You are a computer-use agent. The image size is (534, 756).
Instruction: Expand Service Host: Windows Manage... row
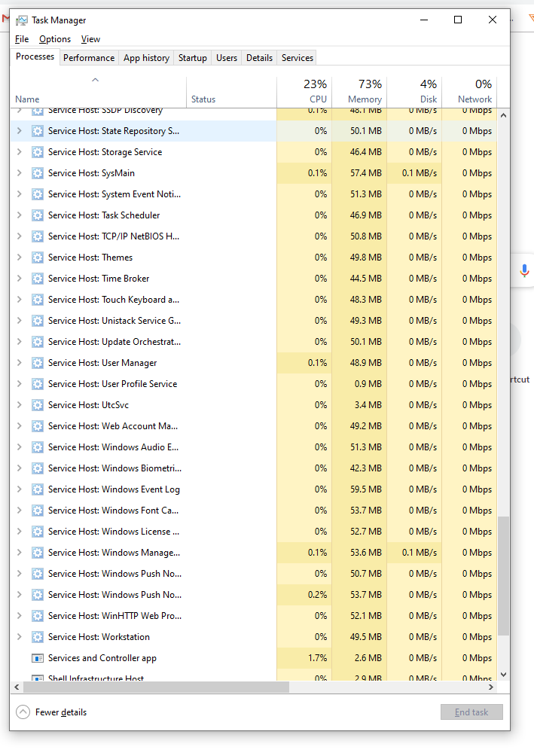[20, 553]
